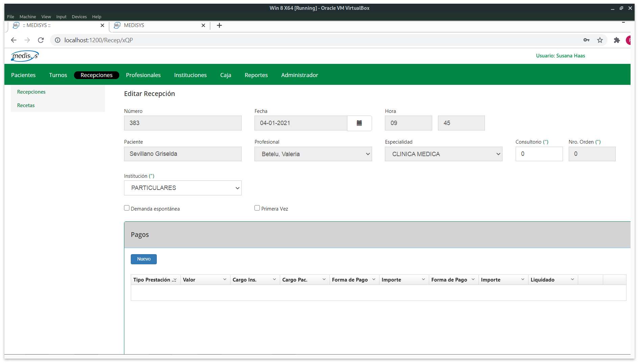Open Recetas link in sidebar
The height and width of the screenshot is (364, 639).
click(26, 105)
